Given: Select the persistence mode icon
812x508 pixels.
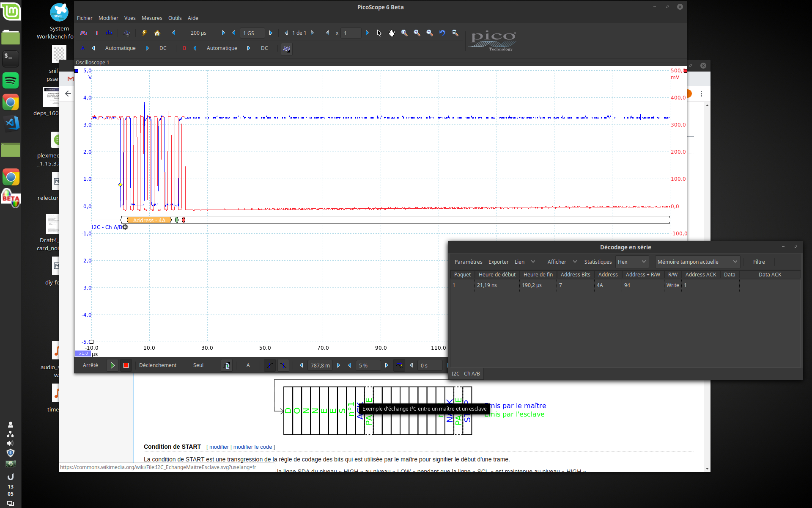Looking at the screenshot, I should pyautogui.click(x=96, y=33).
